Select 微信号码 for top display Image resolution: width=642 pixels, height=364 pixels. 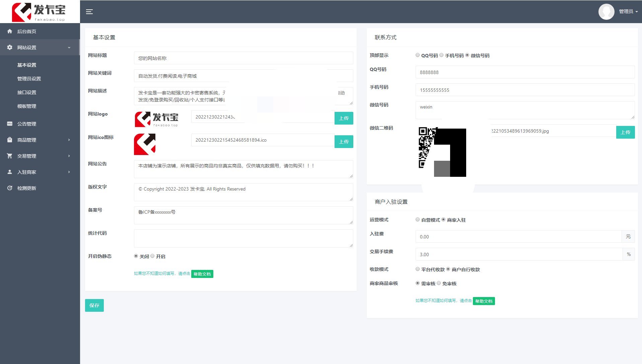tap(468, 55)
